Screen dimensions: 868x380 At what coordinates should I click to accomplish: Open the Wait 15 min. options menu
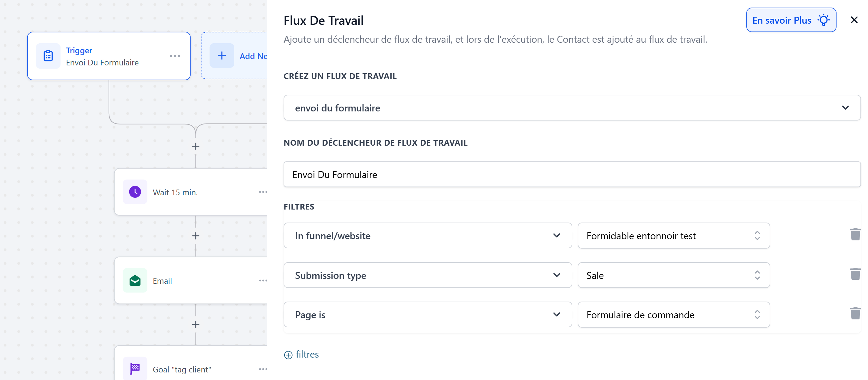[263, 192]
